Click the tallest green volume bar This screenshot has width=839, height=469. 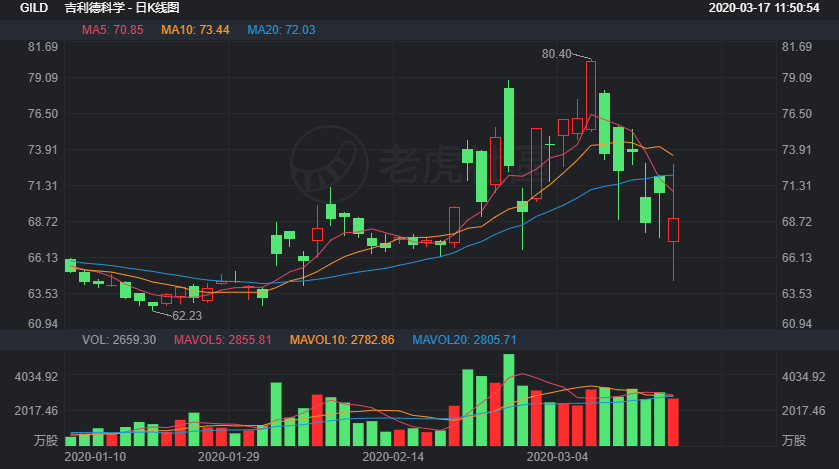point(509,400)
